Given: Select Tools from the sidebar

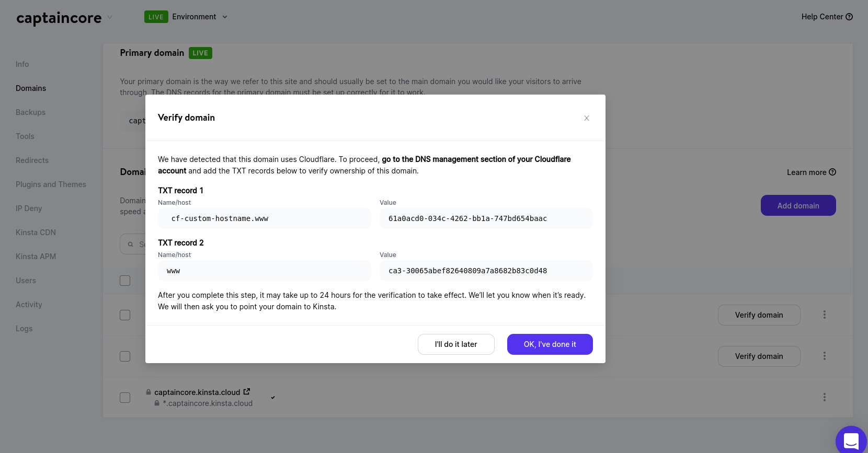Looking at the screenshot, I should (25, 136).
